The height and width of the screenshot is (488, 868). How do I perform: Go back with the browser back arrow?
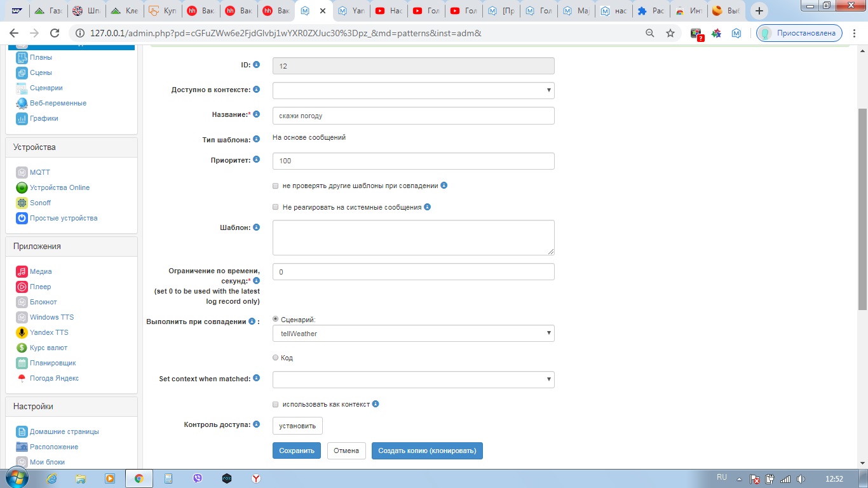coord(14,33)
